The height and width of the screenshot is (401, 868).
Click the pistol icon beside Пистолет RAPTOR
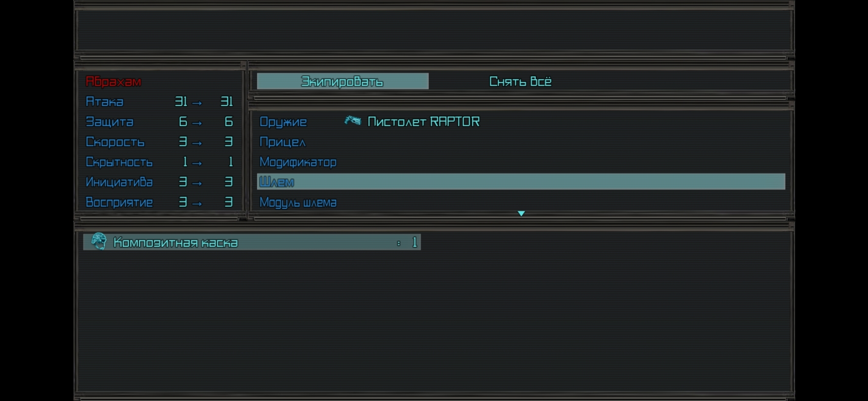(352, 121)
